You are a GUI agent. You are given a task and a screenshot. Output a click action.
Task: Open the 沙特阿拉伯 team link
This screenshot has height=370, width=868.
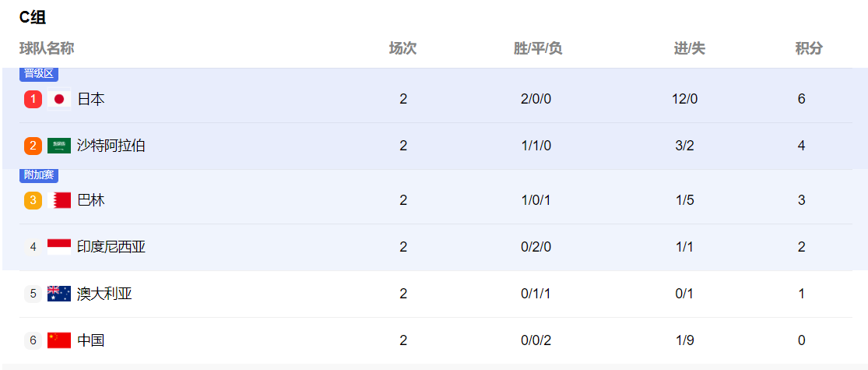pos(111,146)
